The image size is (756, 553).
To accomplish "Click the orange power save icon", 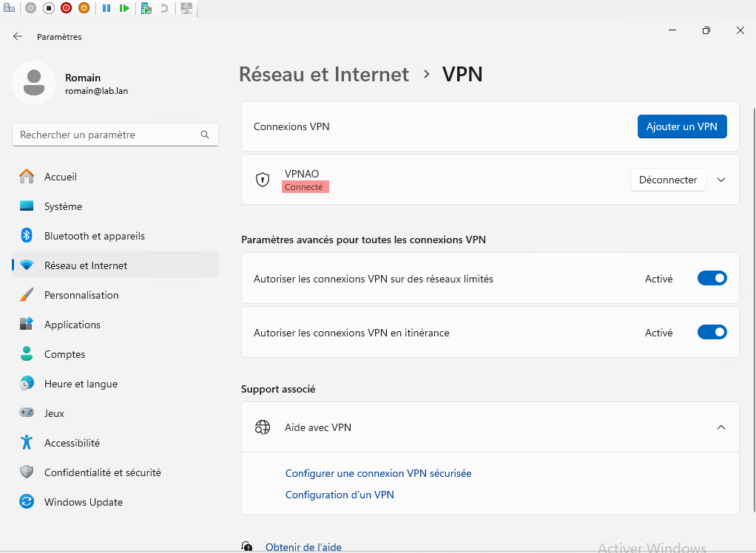I will click(x=84, y=8).
